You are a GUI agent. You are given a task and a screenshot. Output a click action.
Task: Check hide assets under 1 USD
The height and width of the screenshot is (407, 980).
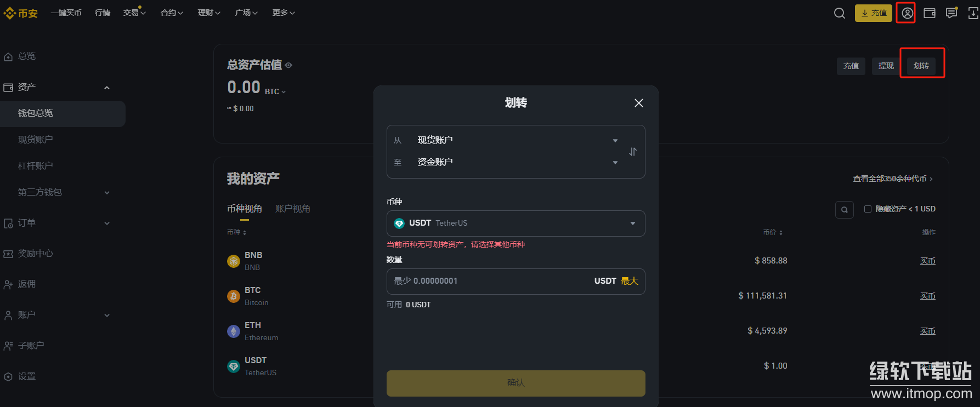pyautogui.click(x=868, y=209)
